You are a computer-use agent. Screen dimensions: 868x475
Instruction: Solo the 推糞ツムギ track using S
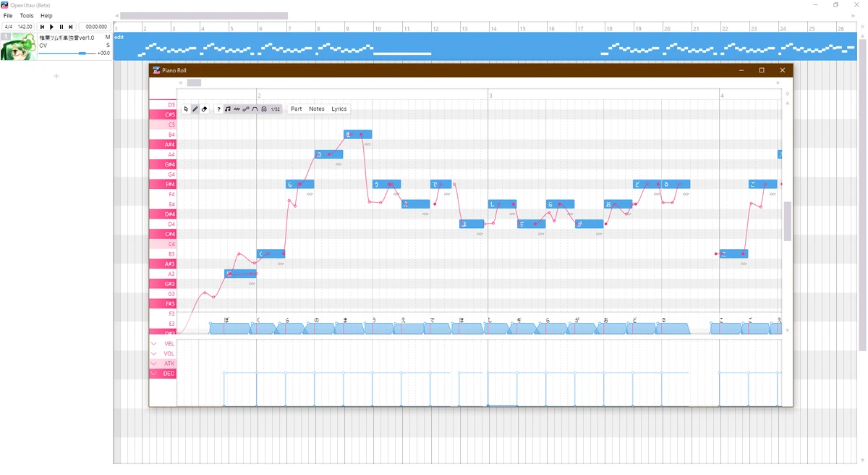click(x=106, y=45)
